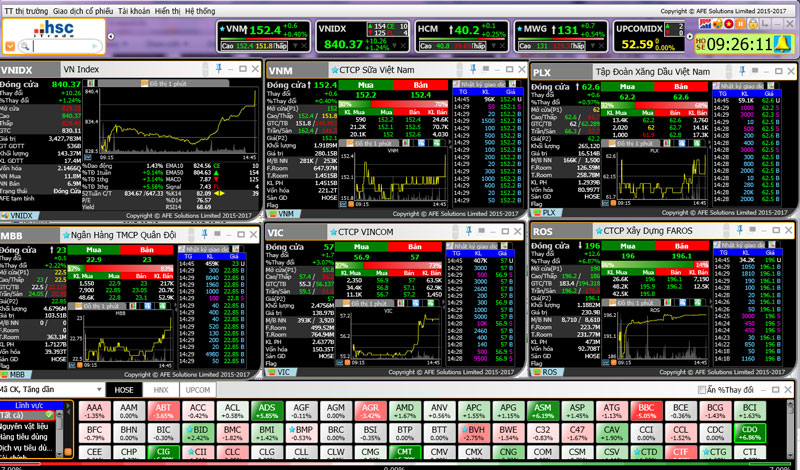
Task: Open the 'TT thị trường' menu
Action: coord(26,11)
